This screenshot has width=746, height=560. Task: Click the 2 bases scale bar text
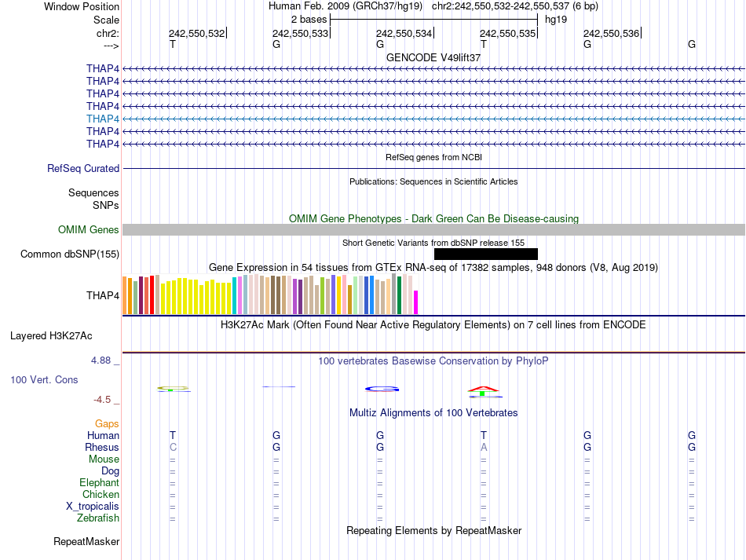click(309, 20)
